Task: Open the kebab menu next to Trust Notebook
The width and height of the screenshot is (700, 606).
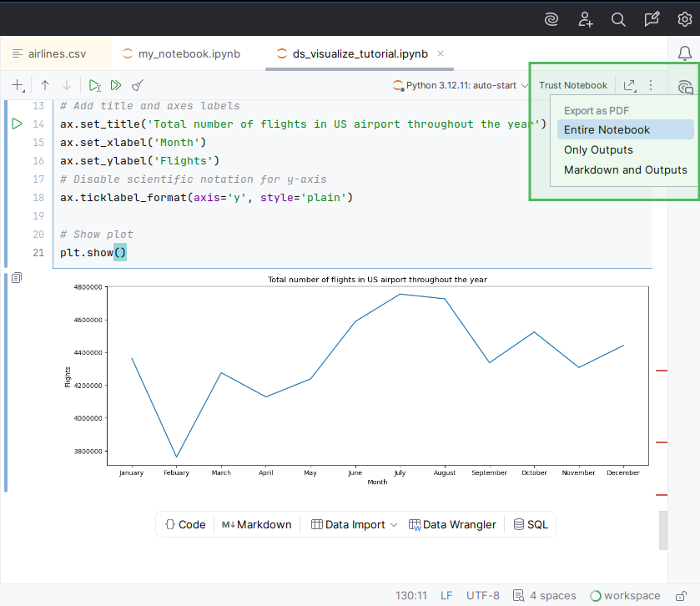Action: point(650,84)
